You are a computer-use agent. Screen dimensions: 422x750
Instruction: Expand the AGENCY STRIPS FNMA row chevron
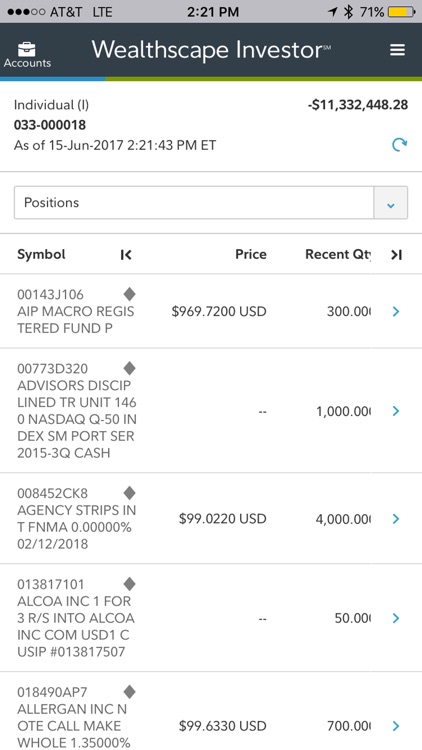pos(396,518)
